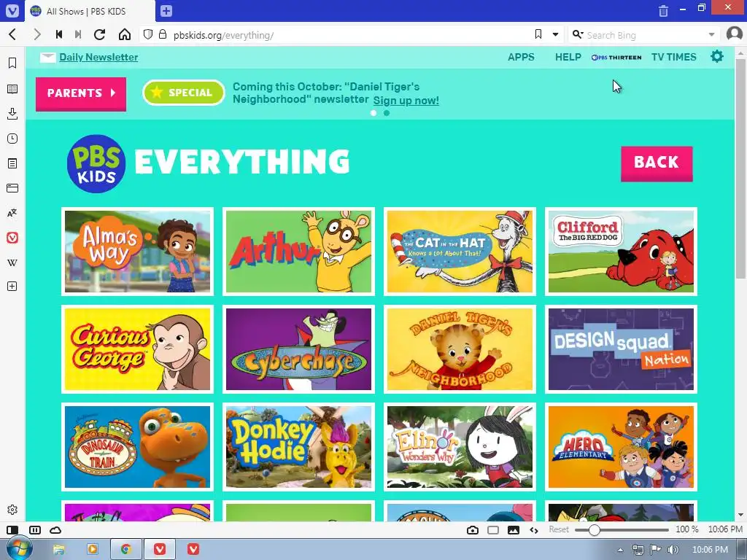
Task: Adjust the page zoom slider
Action: click(x=622, y=529)
